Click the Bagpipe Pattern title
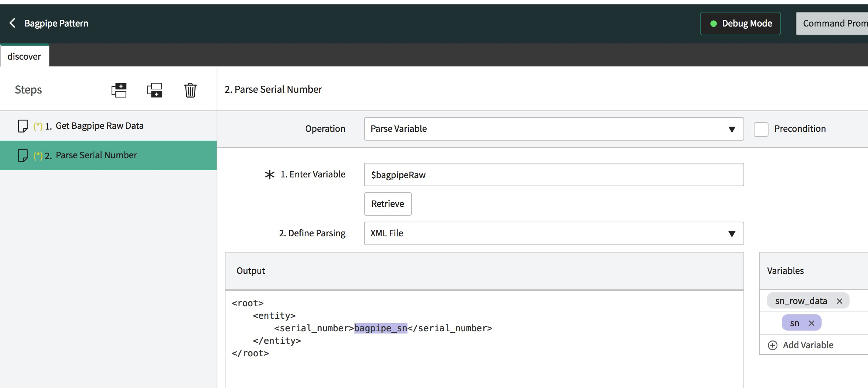 pos(56,23)
